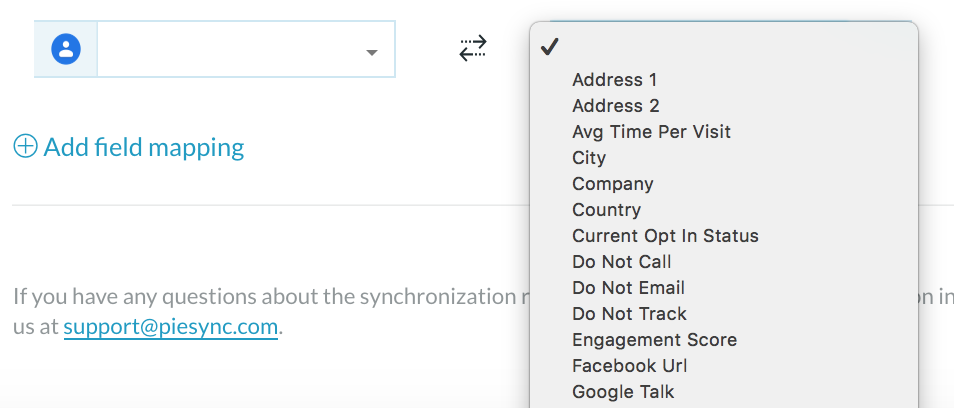Choose Address 2 from the list

(x=723, y=106)
